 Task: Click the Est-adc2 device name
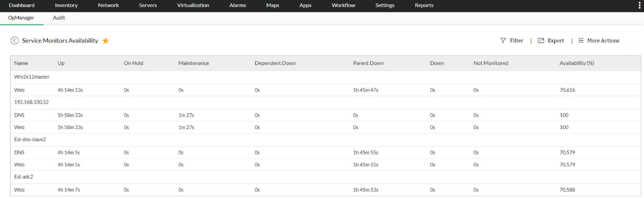click(x=24, y=176)
